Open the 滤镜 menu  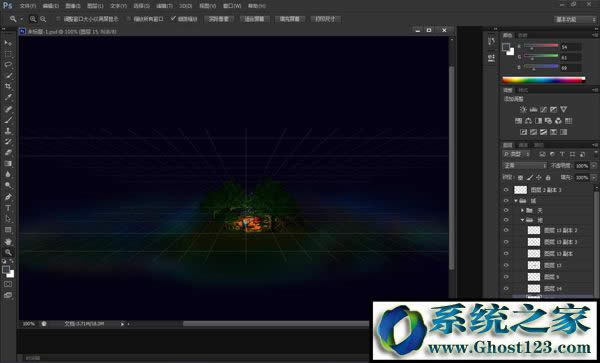164,6
